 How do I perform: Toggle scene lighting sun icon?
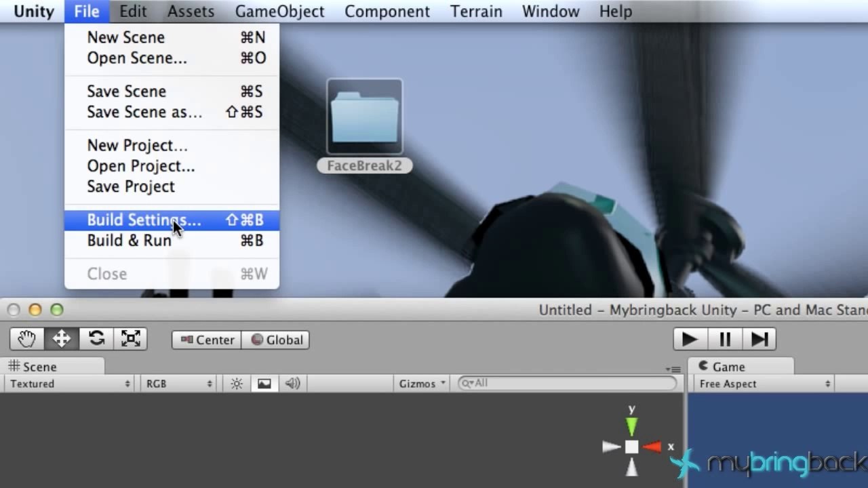click(x=237, y=384)
